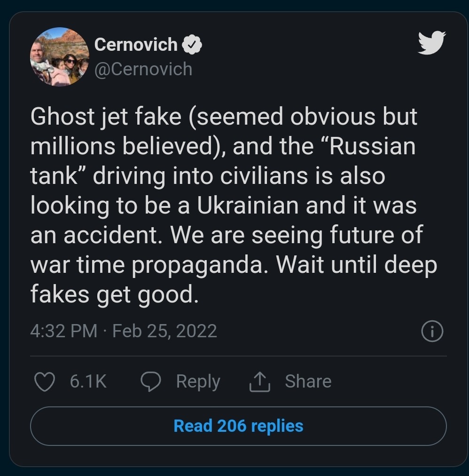The height and width of the screenshot is (476, 469).
Task: Click the 4:32 PM time text
Action: 63,331
